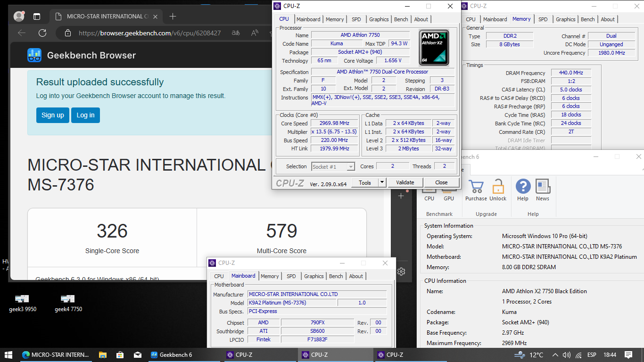Open File Explorer from taskbar
The height and width of the screenshot is (362, 644).
102,355
